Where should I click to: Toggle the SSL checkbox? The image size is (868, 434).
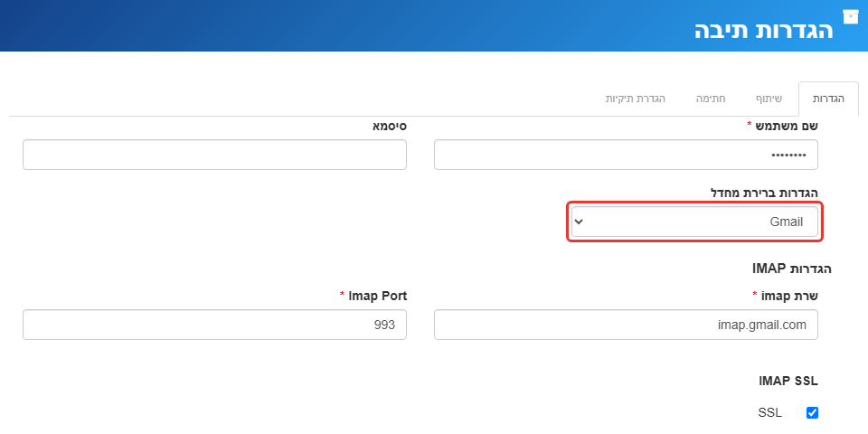812,412
